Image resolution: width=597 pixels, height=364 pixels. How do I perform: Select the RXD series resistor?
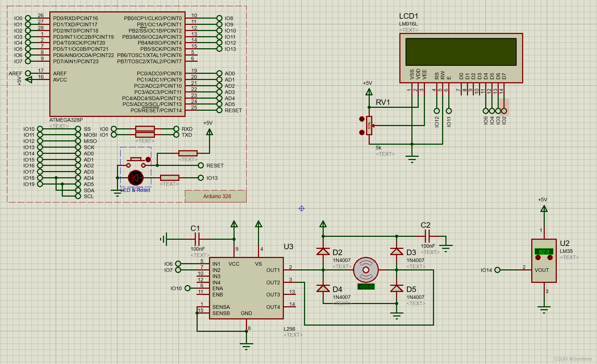[145, 129]
